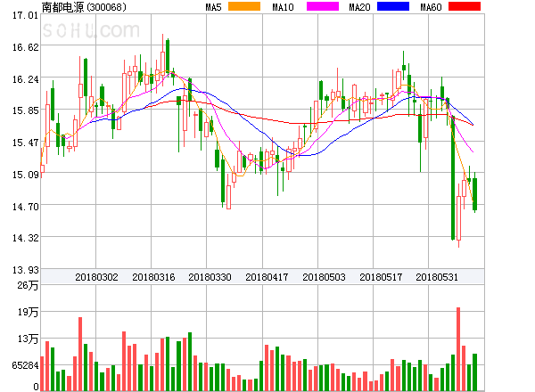Click the 26万 volume axis label
Viewport: 535px width, 392px height.
(28, 285)
